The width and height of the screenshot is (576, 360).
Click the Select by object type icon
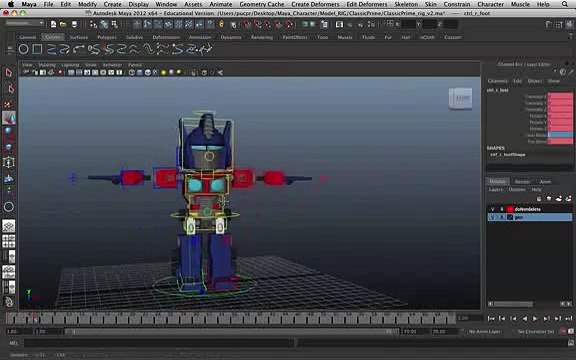(104, 25)
